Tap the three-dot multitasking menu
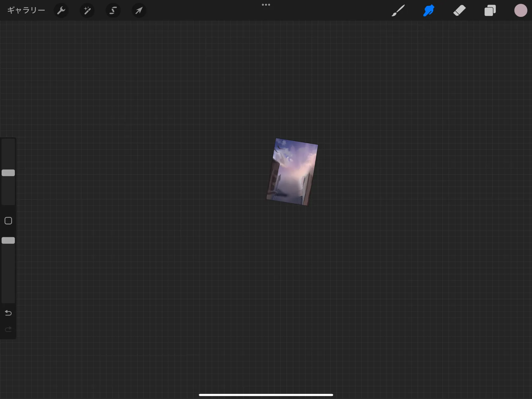 pos(266,5)
